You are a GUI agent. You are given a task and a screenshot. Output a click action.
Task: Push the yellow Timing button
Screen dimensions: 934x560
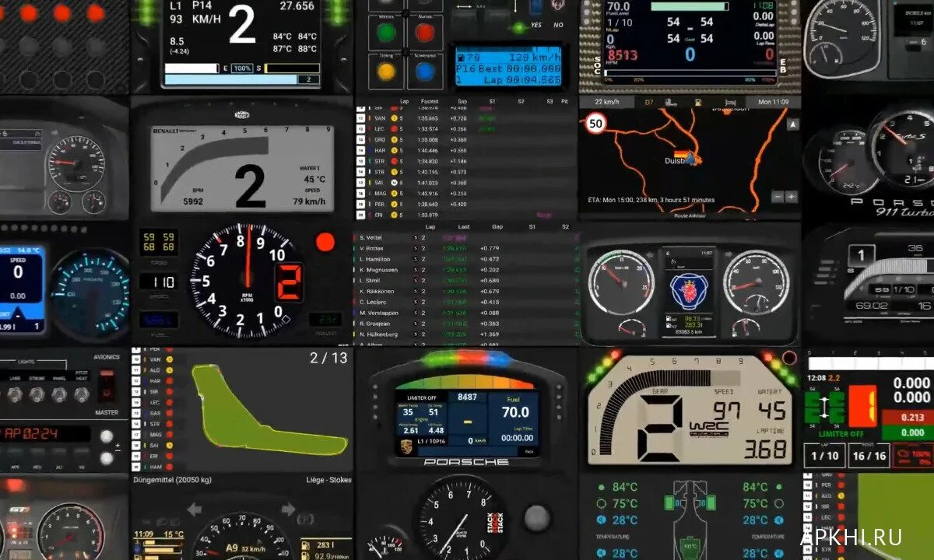(x=386, y=72)
